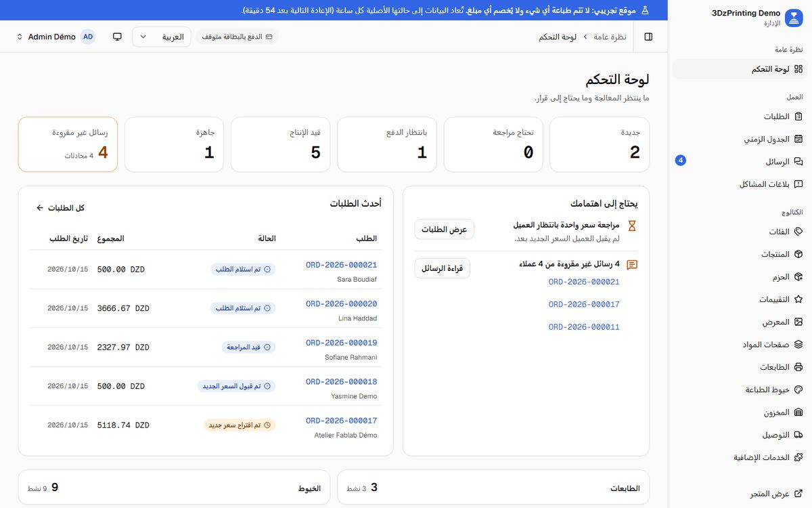812x508 pixels.
Task: Select the بانتظار الدفع awaiting payment card
Action: [387, 144]
